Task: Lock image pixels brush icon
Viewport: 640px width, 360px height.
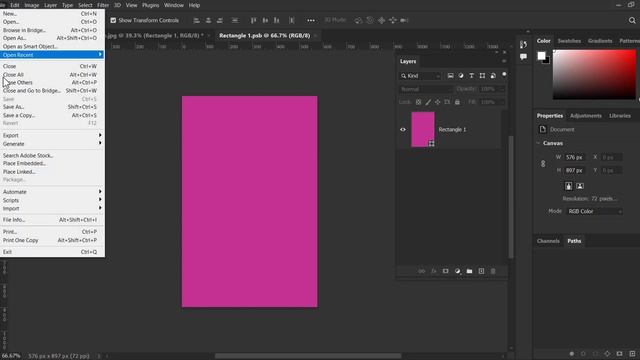Action: pyautogui.click(x=428, y=102)
